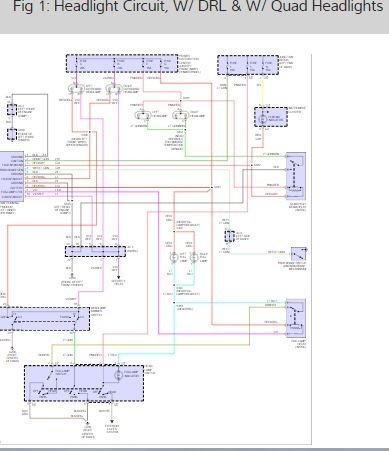Click the 'Fig 1: Headlight Circuit' title text

point(198,7)
